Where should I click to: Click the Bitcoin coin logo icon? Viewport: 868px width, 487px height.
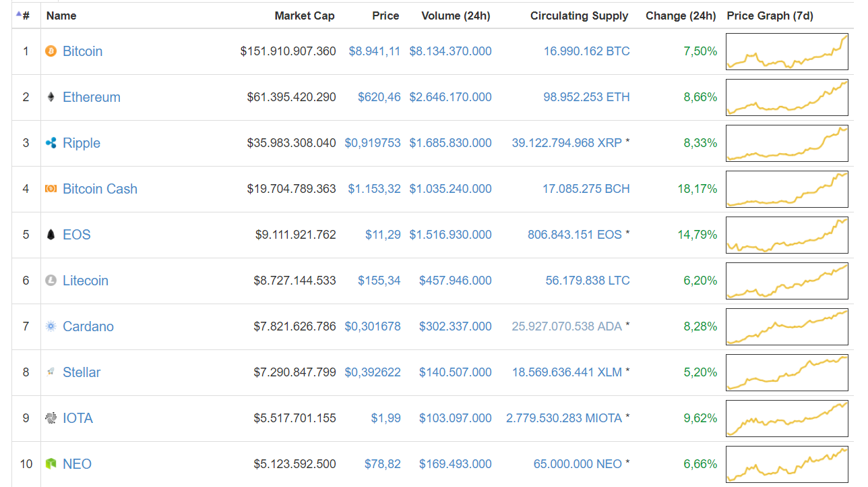(51, 51)
